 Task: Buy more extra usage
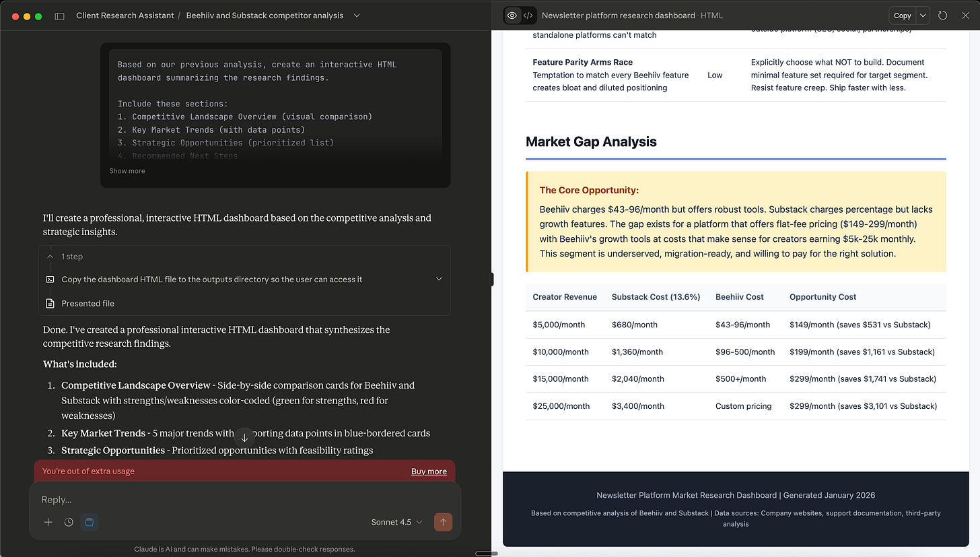click(429, 471)
